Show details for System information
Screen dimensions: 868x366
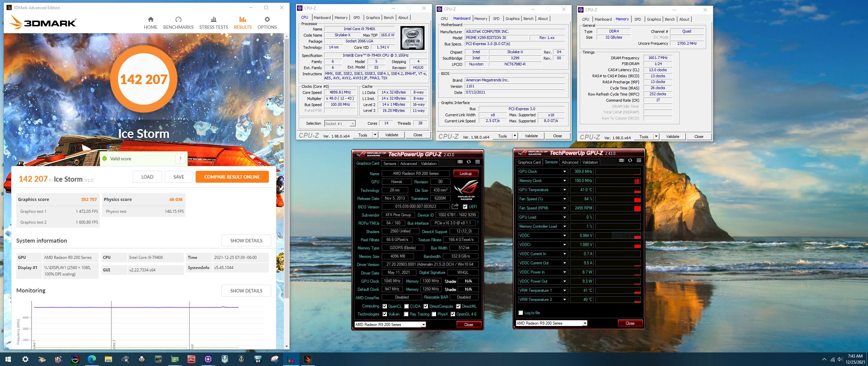[246, 241]
